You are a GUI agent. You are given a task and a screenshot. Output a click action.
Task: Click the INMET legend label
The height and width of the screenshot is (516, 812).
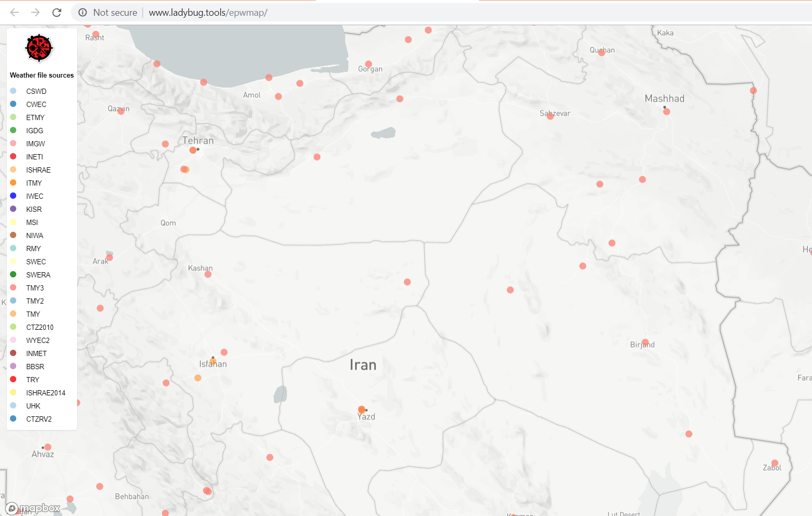[36, 353]
